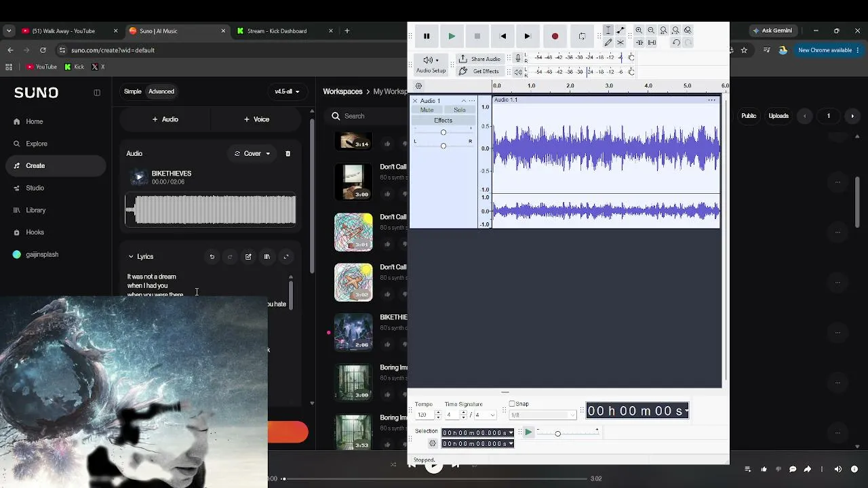Viewport: 868px width, 488px height.
Task: Click the Zoom Out magnifier icon
Action: point(651,30)
